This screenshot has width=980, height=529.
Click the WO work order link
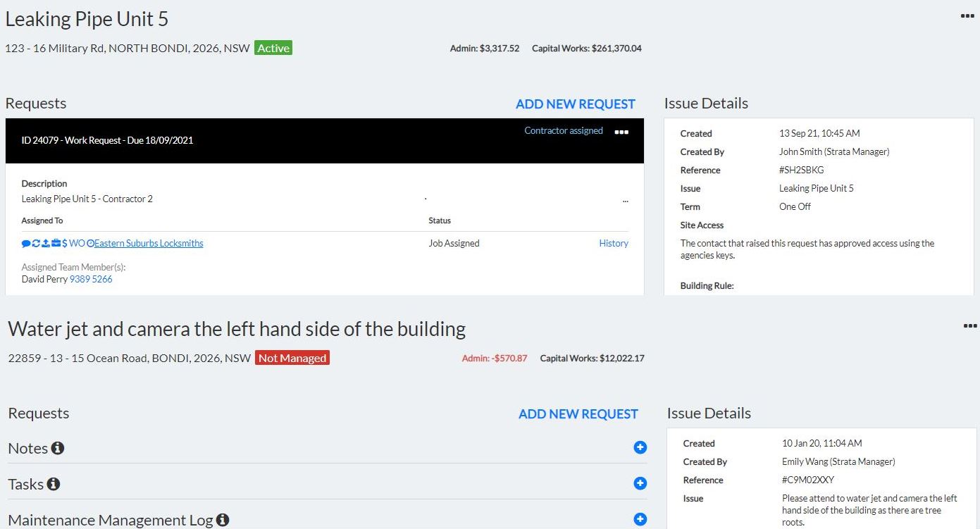point(77,243)
